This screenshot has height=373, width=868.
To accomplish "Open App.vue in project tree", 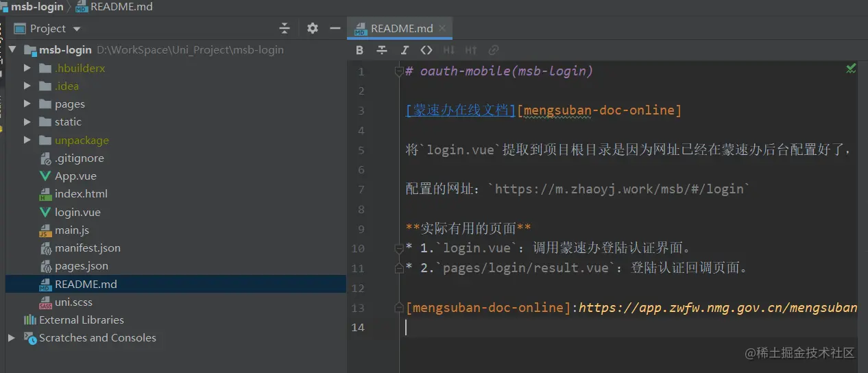I will (75, 176).
